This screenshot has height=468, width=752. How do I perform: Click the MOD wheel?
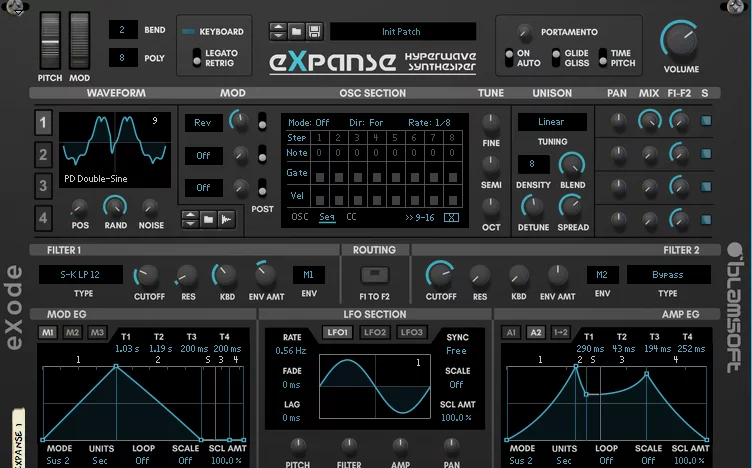coord(79,41)
